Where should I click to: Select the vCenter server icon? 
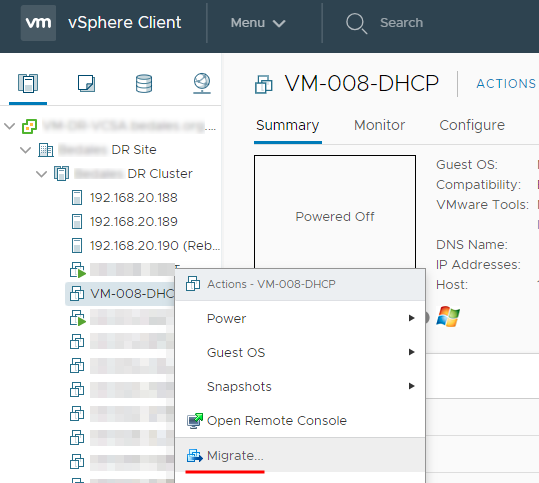(30, 126)
